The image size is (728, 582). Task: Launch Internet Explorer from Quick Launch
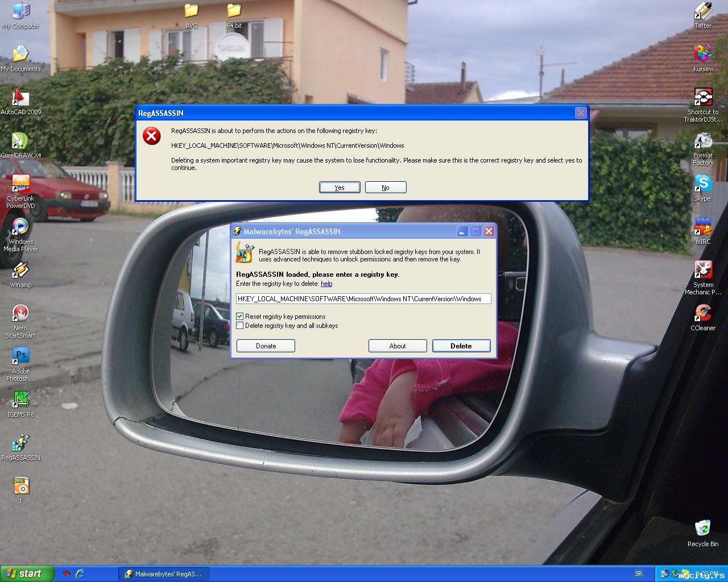point(80,574)
